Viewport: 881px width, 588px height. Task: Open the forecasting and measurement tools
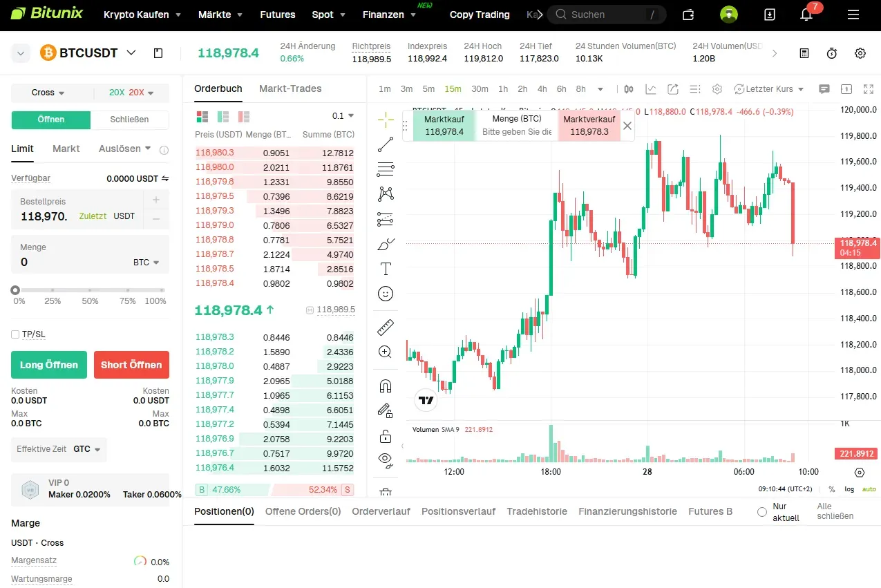386,220
